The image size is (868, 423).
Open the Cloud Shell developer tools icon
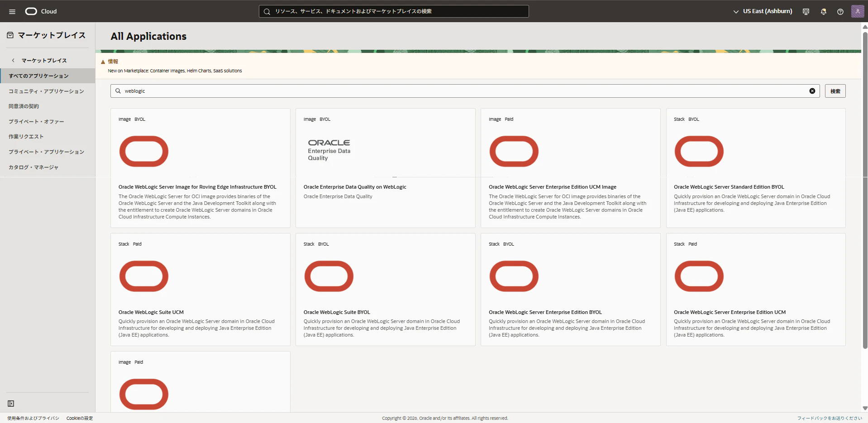[x=806, y=11]
